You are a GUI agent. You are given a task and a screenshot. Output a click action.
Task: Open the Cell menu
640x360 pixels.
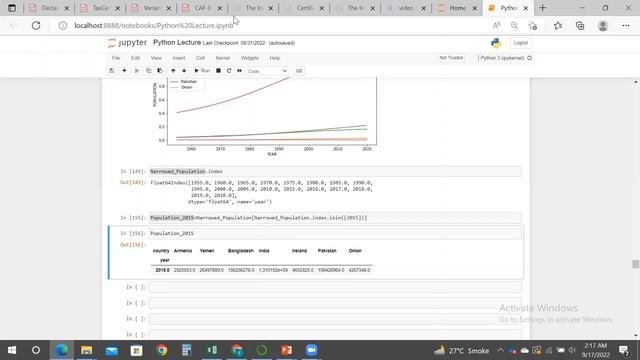(x=200, y=58)
